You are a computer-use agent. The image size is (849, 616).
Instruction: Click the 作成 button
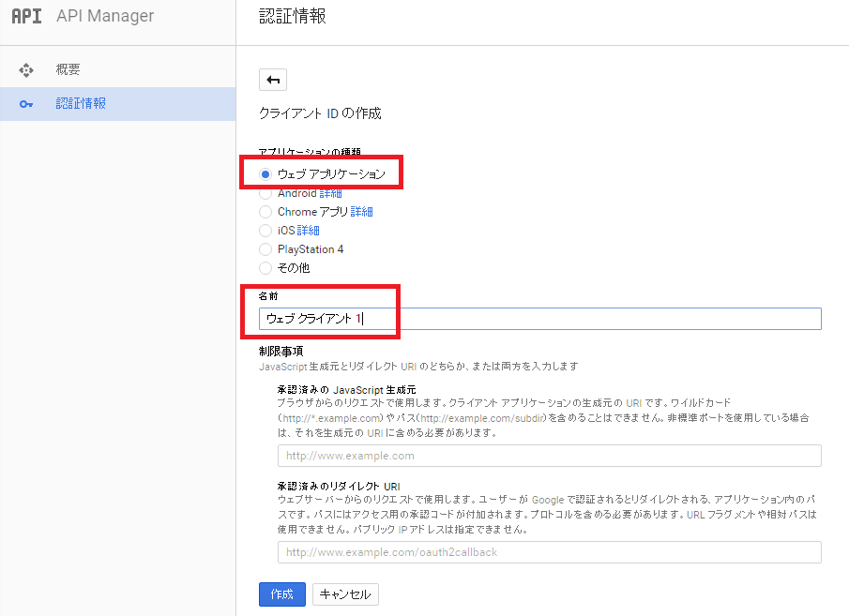click(x=282, y=594)
